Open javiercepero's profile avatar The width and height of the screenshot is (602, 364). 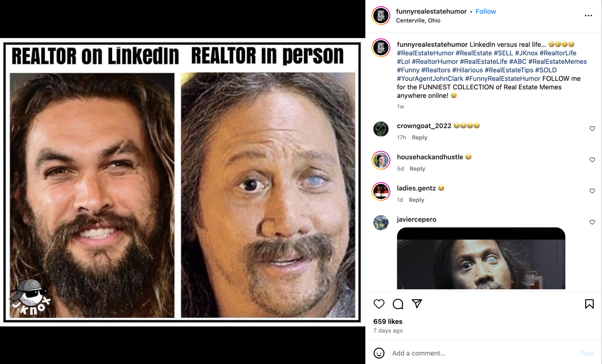click(381, 223)
